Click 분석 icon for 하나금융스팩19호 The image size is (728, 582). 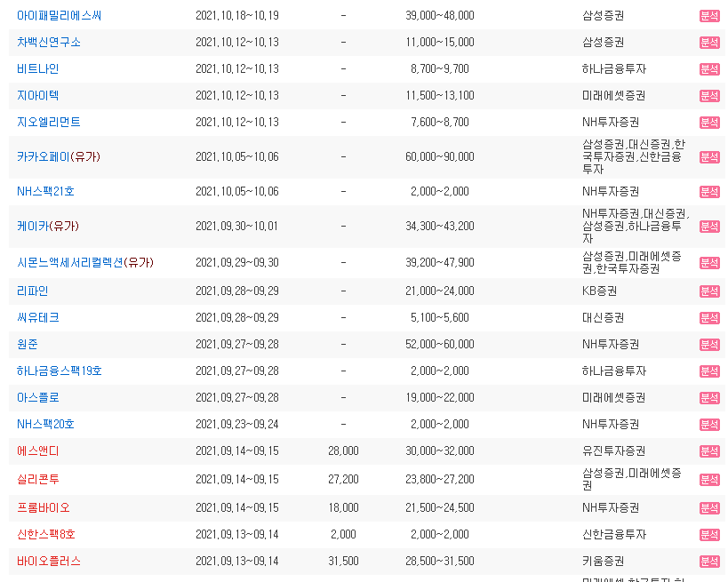(709, 371)
